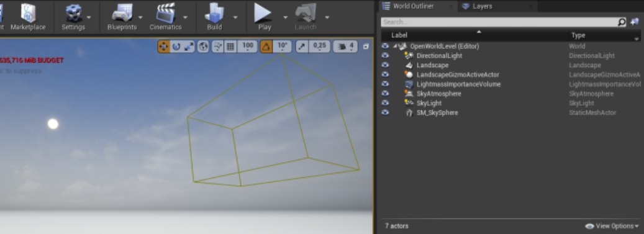Select the scale gizmo mode in viewport

(189, 47)
